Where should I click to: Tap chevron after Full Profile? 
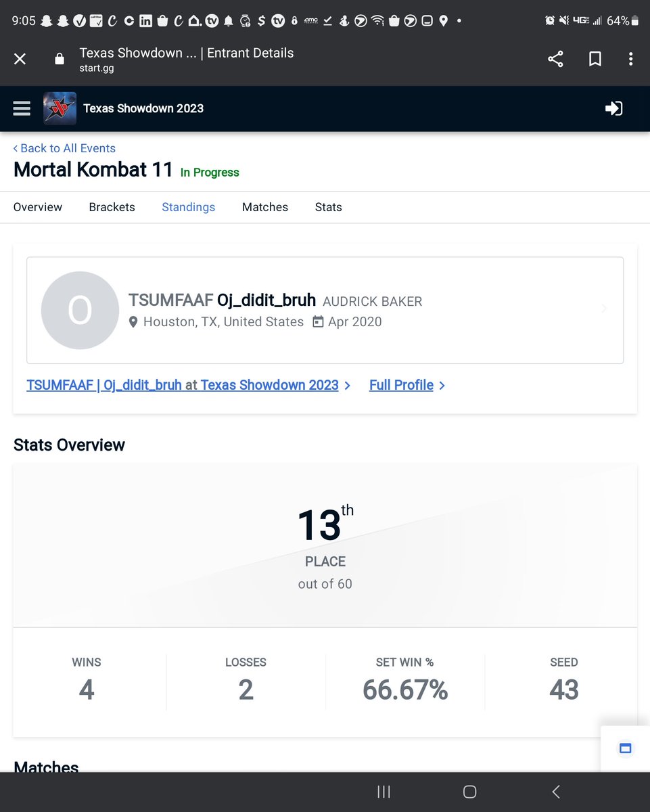coord(442,385)
